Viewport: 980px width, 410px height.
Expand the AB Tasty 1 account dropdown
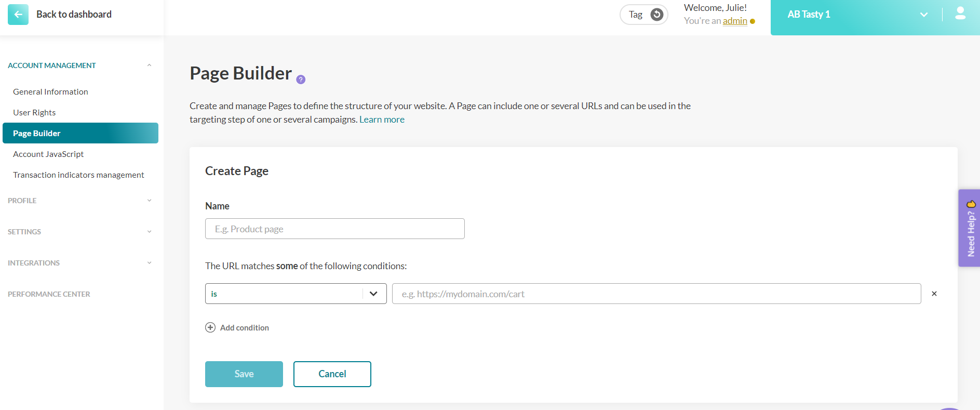pyautogui.click(x=924, y=15)
